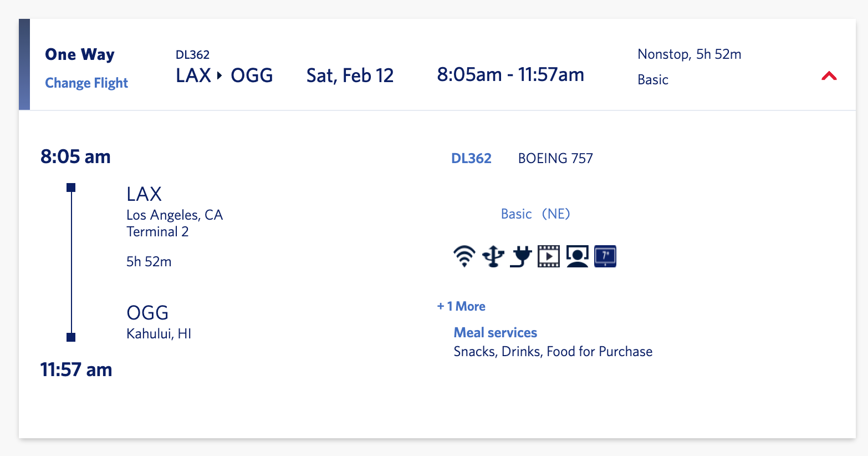This screenshot has height=456, width=868.
Task: Click Kahului, HI under OGG
Action: point(159,334)
